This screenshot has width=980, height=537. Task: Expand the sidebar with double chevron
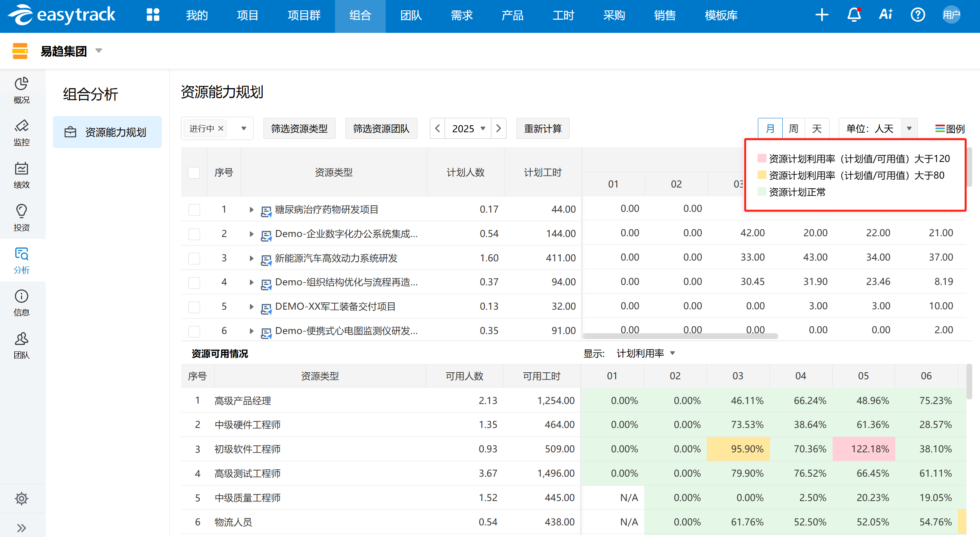coord(22,528)
